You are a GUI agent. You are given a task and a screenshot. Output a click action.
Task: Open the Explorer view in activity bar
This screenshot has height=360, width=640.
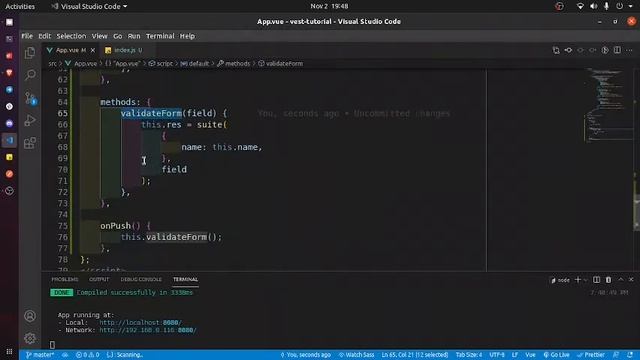[30, 53]
